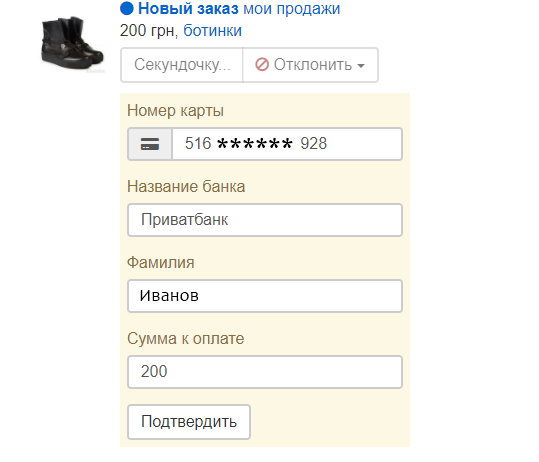The height and width of the screenshot is (462, 539).
Task: Go to мои продажи
Action: [292, 9]
